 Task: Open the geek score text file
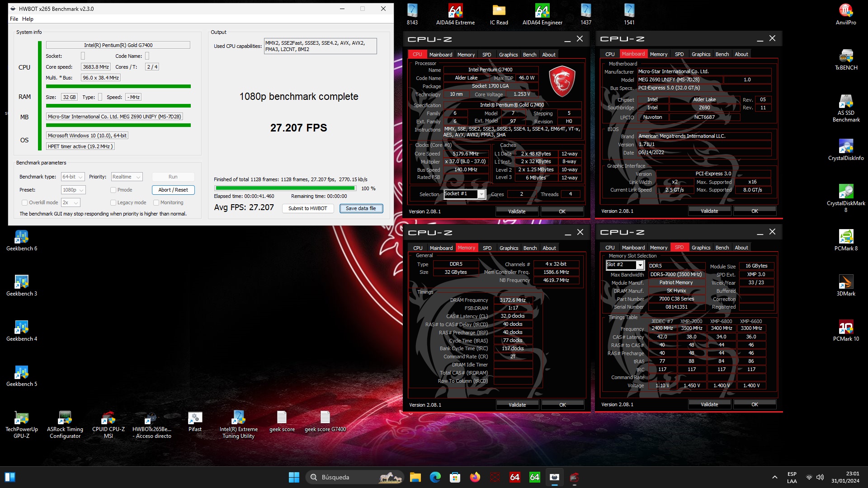click(282, 421)
